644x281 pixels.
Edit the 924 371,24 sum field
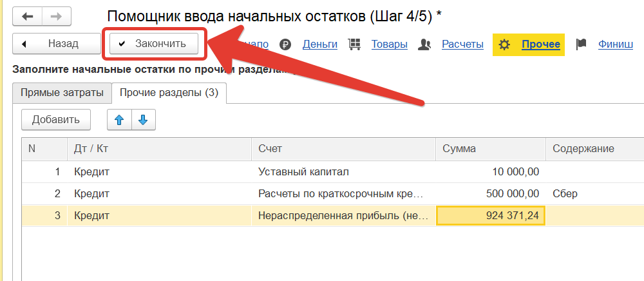click(x=491, y=216)
